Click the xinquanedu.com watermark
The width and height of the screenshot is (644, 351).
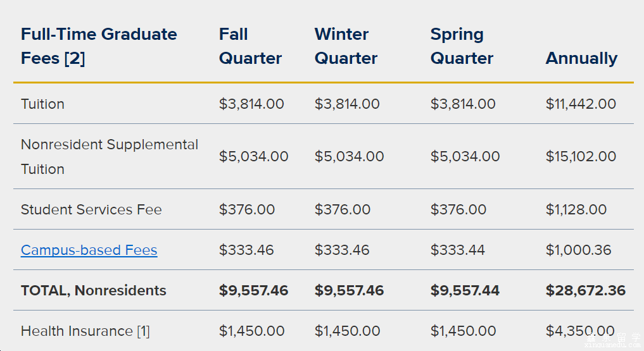click(x=614, y=345)
